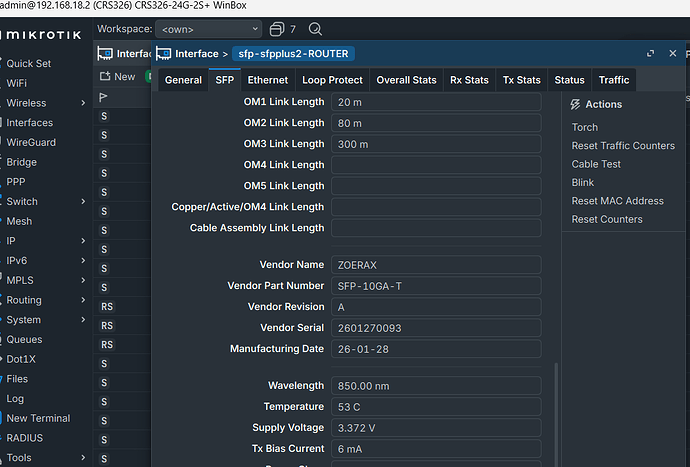Click Vendor Part Number field SFP-10GA-T
This screenshot has height=467, width=690.
tap(436, 286)
